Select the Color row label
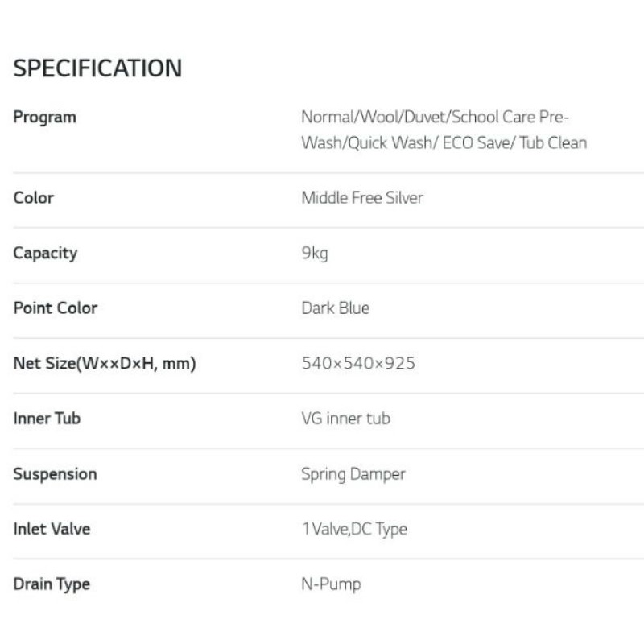The height and width of the screenshot is (644, 644). click(x=33, y=197)
